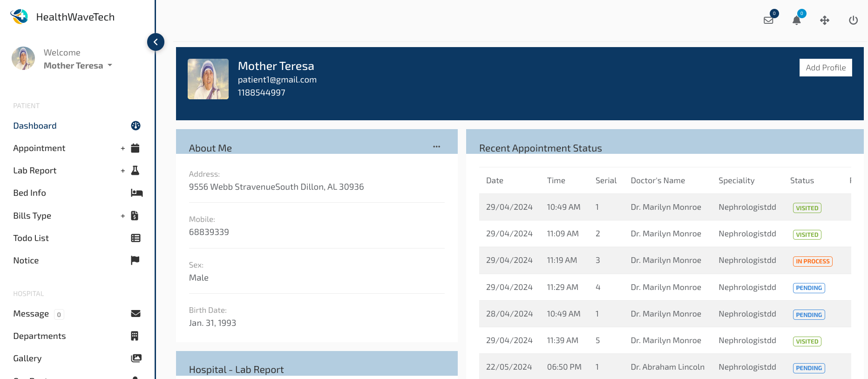Click the patient1@gmail.com email text

coord(277,80)
